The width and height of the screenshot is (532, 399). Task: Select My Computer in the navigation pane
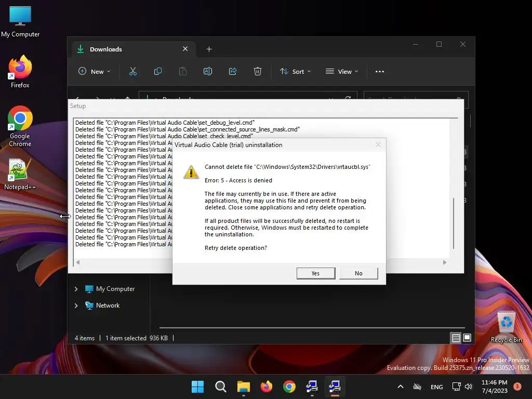coord(110,289)
